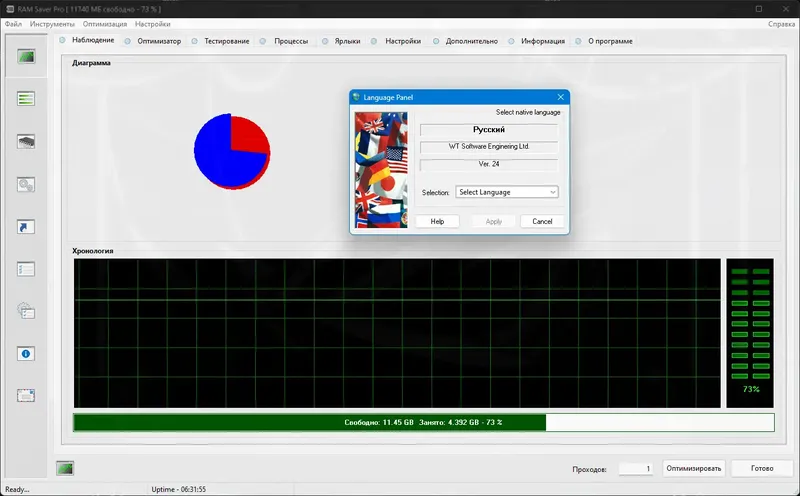Click the Ready... status bar text
This screenshot has height=496, width=800.
[x=17, y=489]
